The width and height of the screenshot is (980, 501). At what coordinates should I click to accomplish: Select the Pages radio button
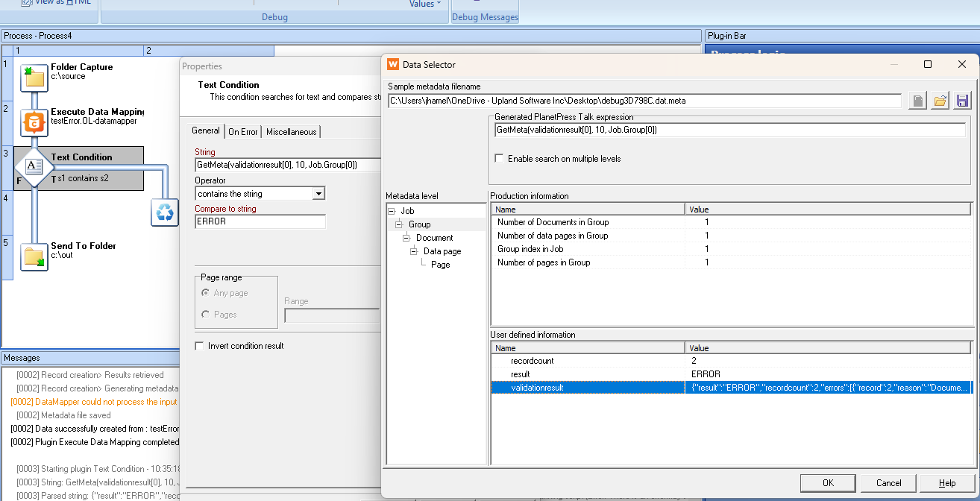click(x=206, y=315)
